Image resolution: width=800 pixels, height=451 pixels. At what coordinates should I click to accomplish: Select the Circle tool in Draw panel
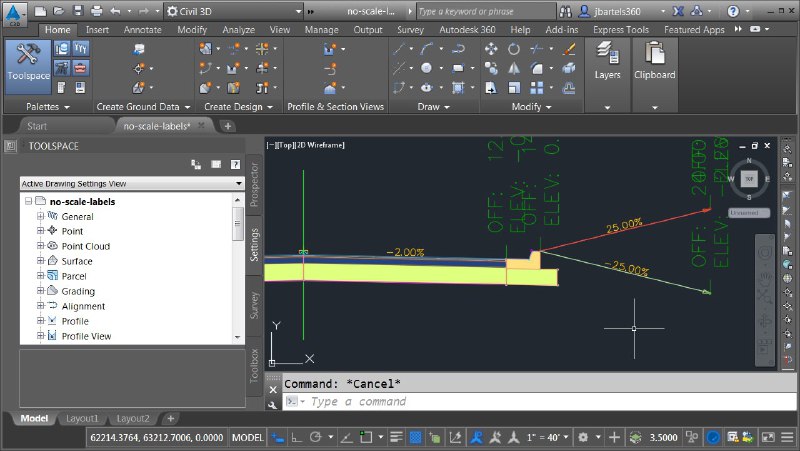(427, 68)
